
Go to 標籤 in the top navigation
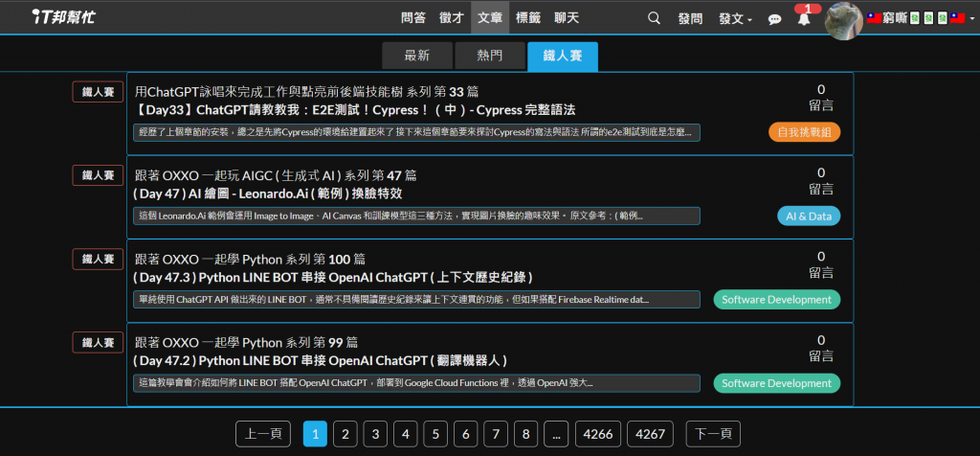[528, 17]
